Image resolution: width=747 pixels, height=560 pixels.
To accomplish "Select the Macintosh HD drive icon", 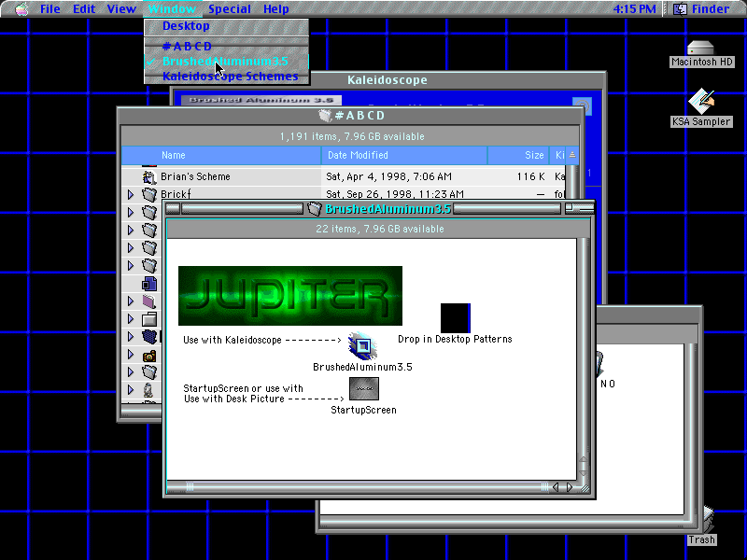I will [700, 49].
